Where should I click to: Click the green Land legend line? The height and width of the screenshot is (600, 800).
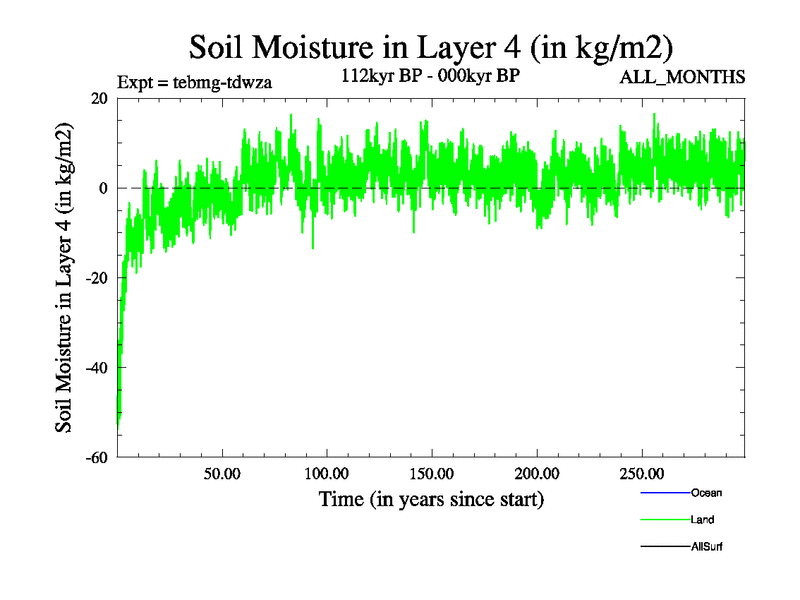[664, 520]
